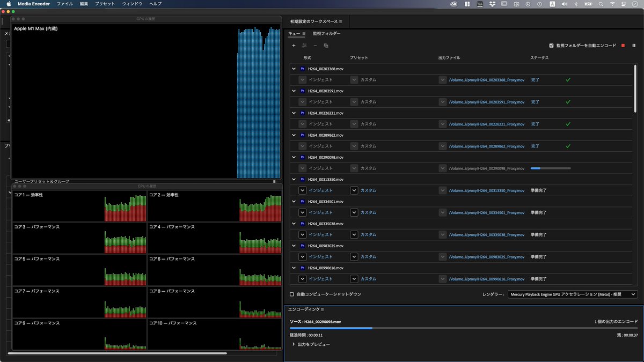Open Creative Cloud menu bar icon

[x=454, y=4]
